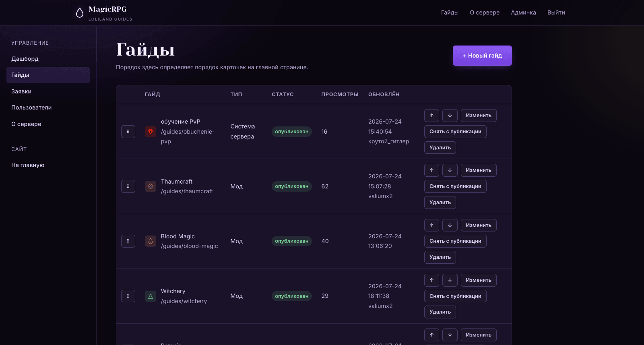Click the ПРОСМОТРЫ column header
The height and width of the screenshot is (345, 644).
coord(340,95)
